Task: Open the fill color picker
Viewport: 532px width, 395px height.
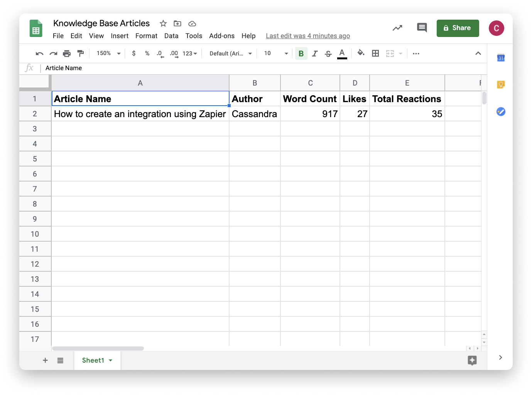Action: click(361, 53)
